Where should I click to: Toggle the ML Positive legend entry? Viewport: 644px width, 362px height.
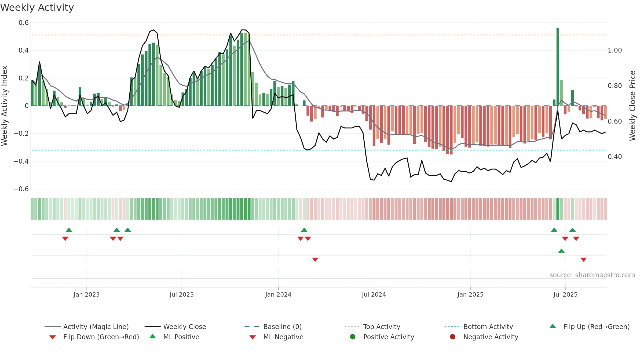tap(174, 337)
